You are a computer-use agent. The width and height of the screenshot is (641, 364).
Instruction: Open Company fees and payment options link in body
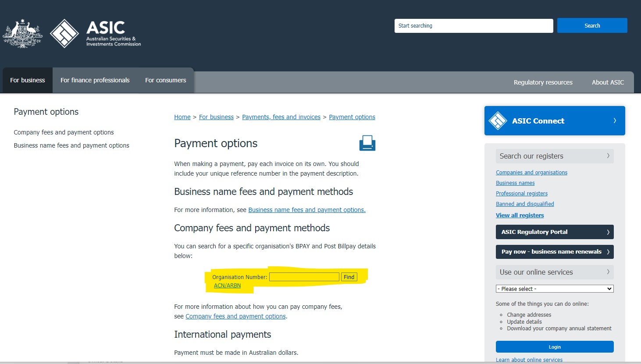235,316
